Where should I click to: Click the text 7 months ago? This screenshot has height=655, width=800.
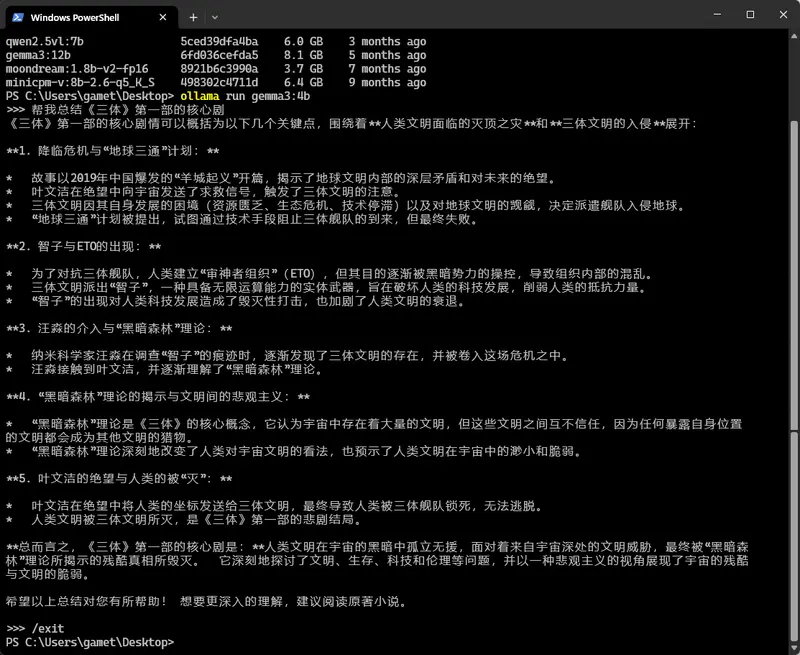point(388,69)
